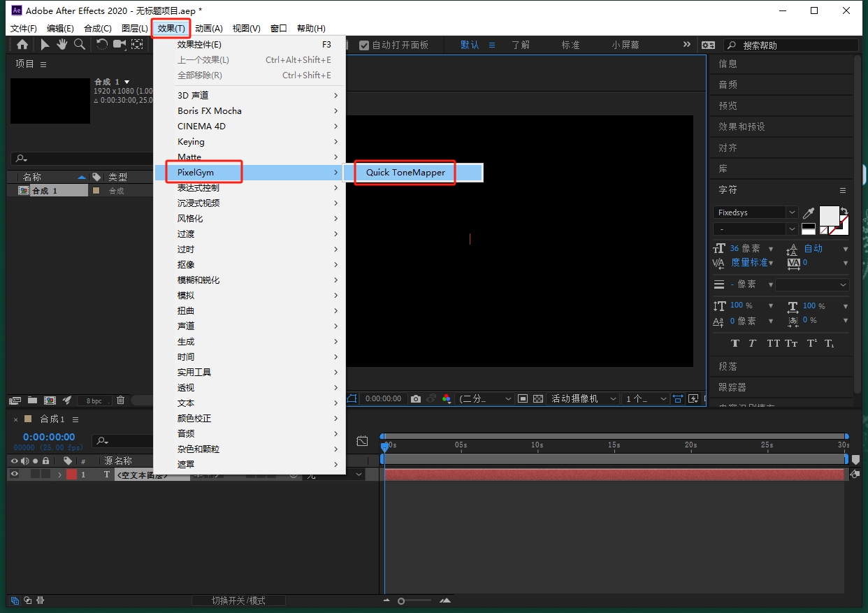
Task: Toggle the transparency grid in the viewer
Action: coord(538,398)
